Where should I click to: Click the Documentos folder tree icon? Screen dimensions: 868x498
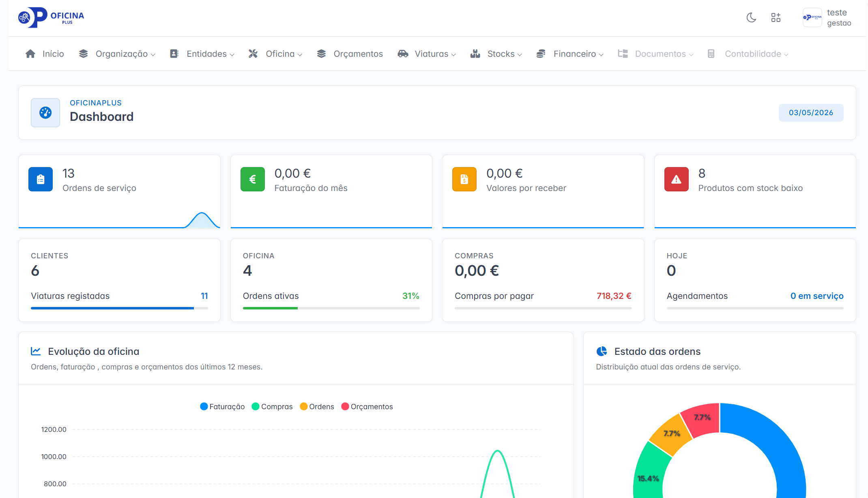[623, 54]
